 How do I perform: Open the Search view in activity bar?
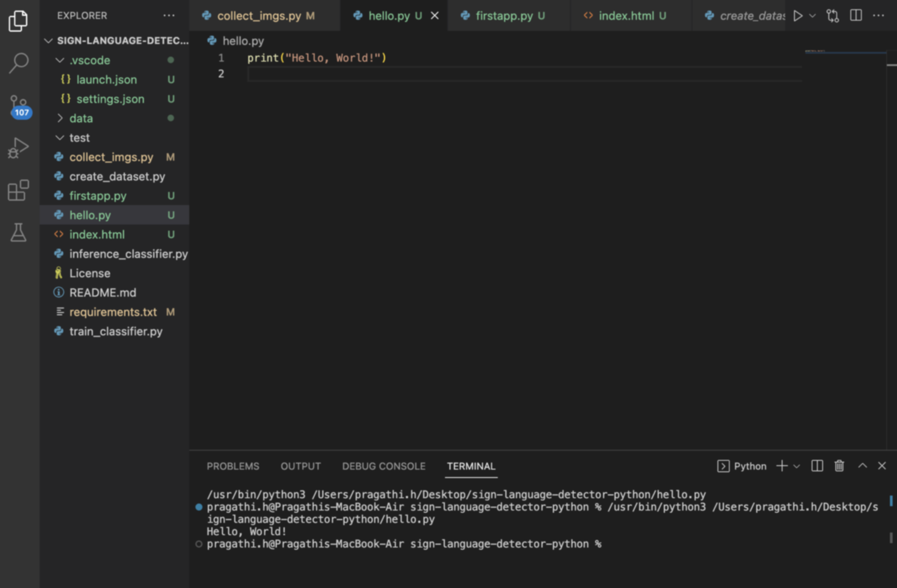pos(19,63)
